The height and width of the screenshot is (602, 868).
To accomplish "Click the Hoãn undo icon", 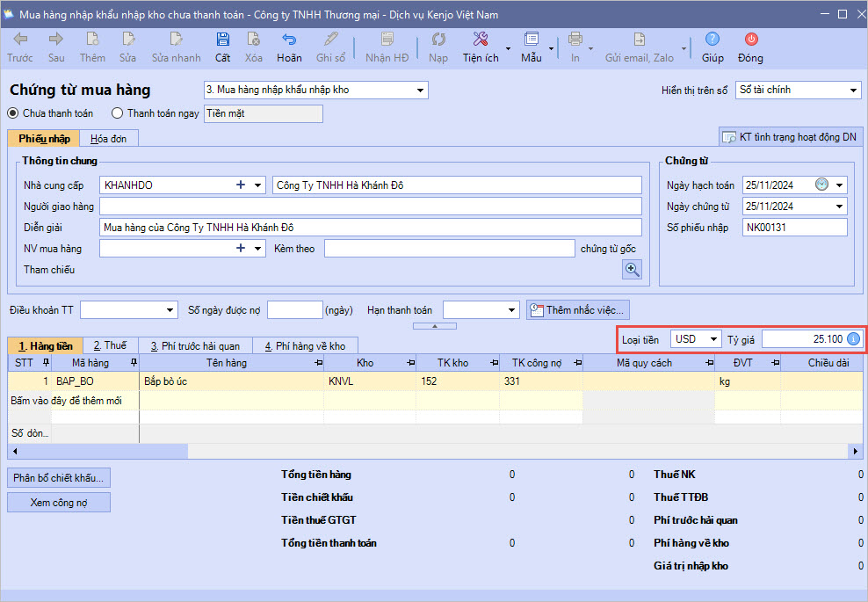I will coord(289,40).
